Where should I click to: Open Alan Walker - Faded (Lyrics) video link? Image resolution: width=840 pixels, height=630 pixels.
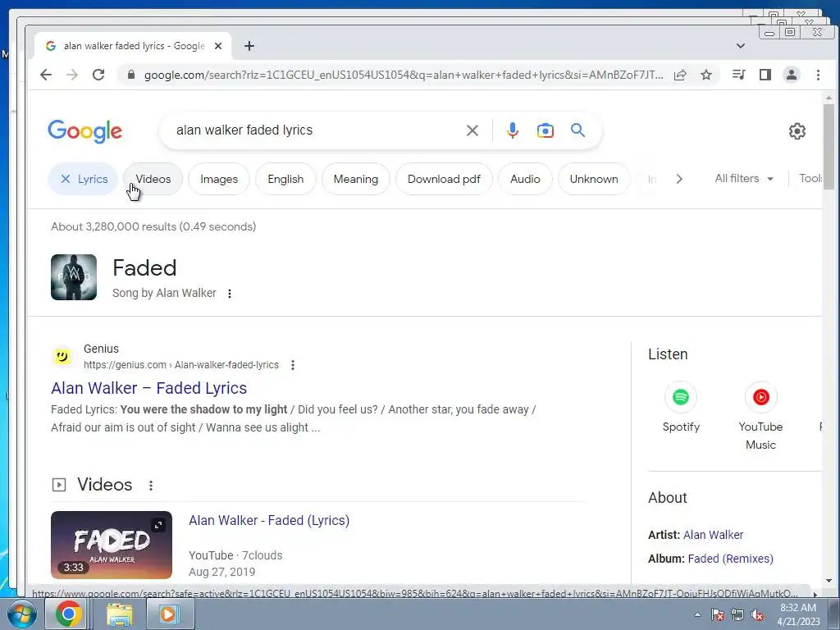pyautogui.click(x=269, y=520)
